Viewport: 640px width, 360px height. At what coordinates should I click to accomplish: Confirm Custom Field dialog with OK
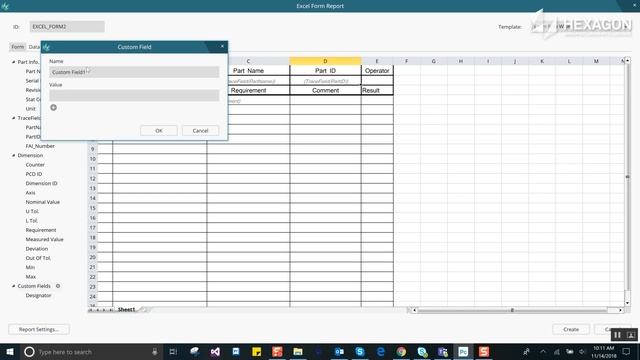pos(159,131)
